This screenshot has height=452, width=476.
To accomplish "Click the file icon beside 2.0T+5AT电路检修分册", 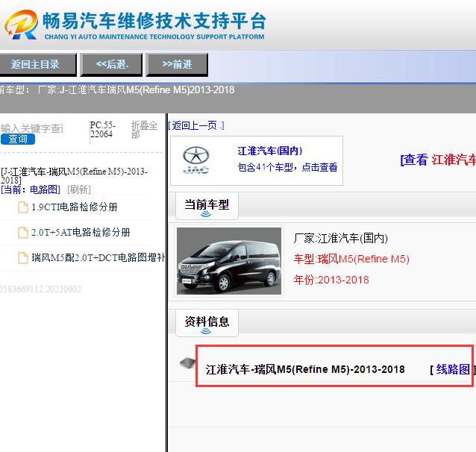I will [23, 233].
